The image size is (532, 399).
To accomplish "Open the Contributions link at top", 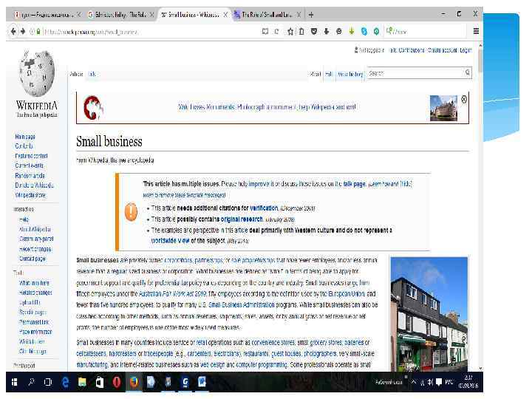I will 412,50.
